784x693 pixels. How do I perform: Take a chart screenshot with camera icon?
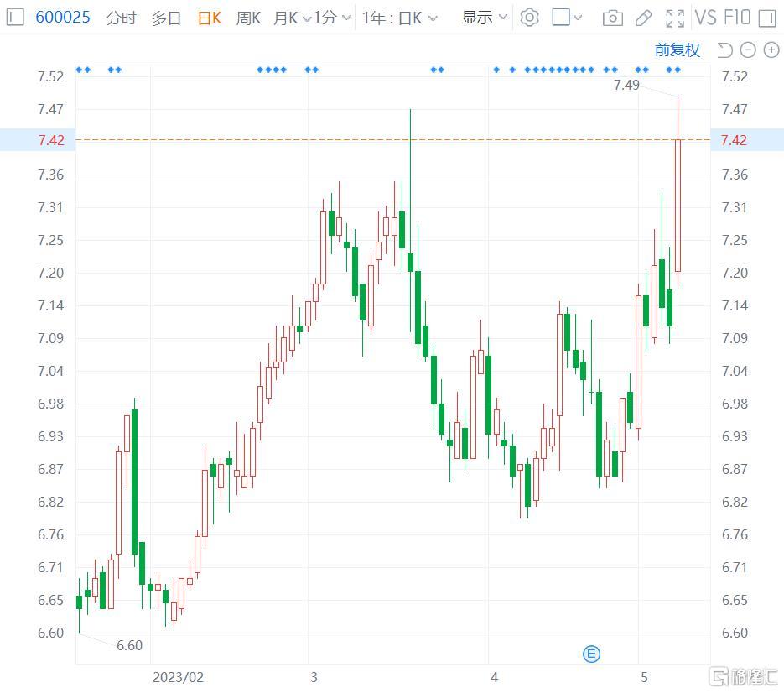612,18
